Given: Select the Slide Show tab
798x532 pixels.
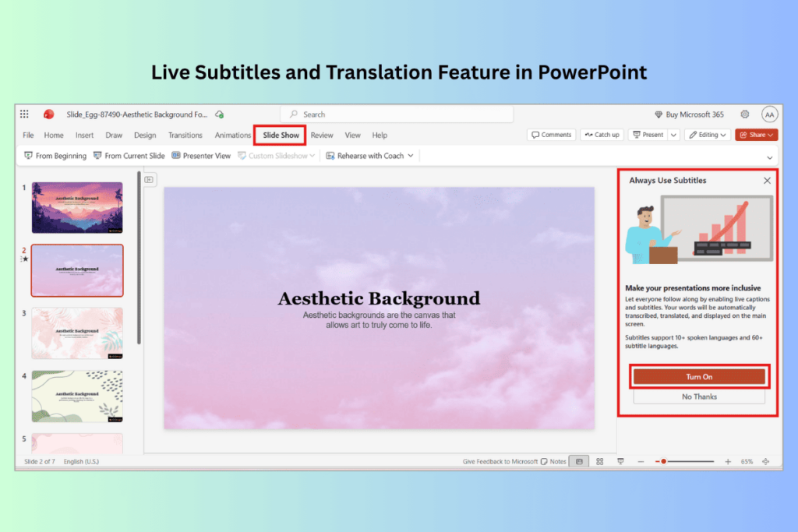Looking at the screenshot, I should click(281, 135).
